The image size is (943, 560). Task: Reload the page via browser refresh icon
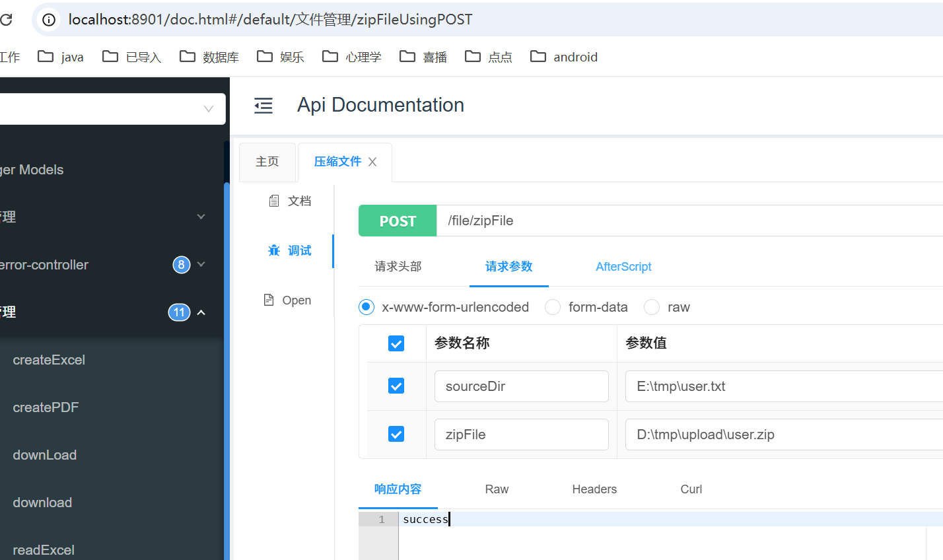point(5,19)
